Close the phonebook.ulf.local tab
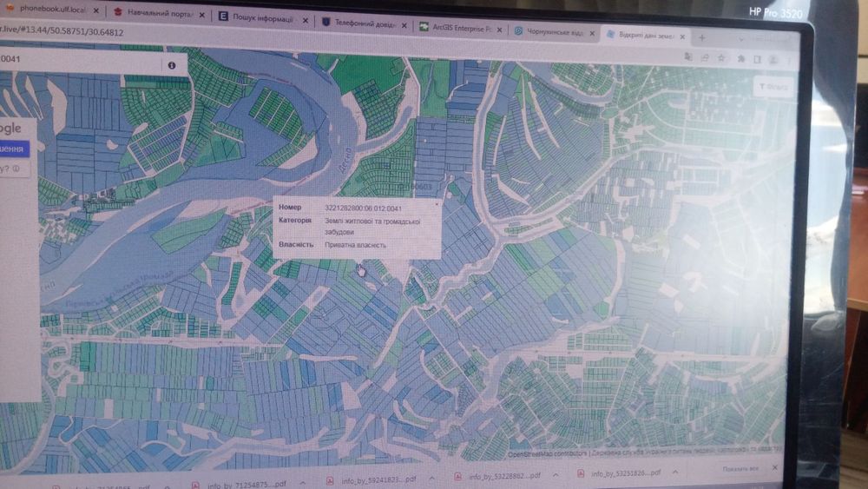The width and height of the screenshot is (868, 489). [96, 10]
